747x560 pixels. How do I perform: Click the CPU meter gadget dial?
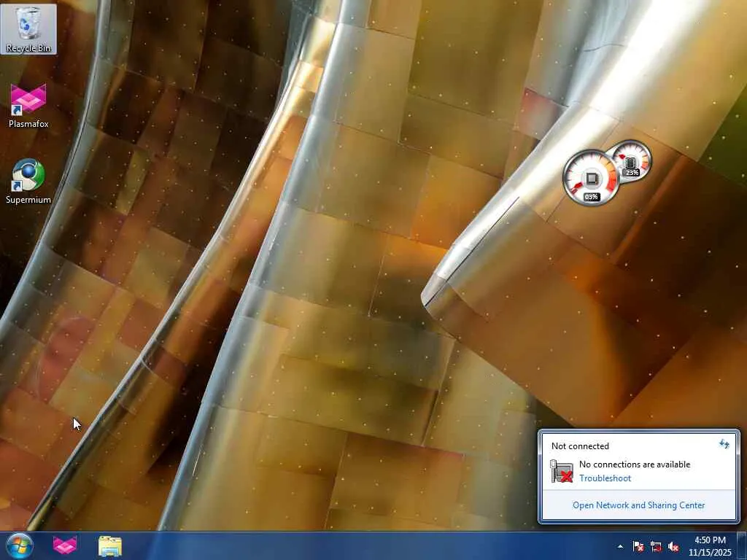pyautogui.click(x=591, y=178)
